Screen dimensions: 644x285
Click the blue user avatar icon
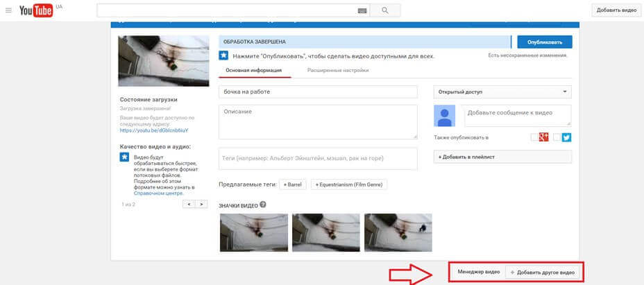point(445,116)
